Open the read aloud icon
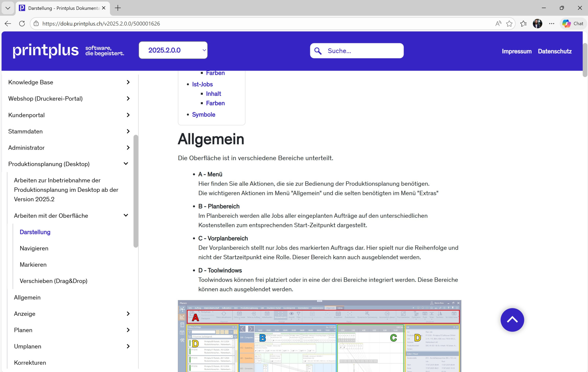This screenshot has width=588, height=372. [498, 24]
